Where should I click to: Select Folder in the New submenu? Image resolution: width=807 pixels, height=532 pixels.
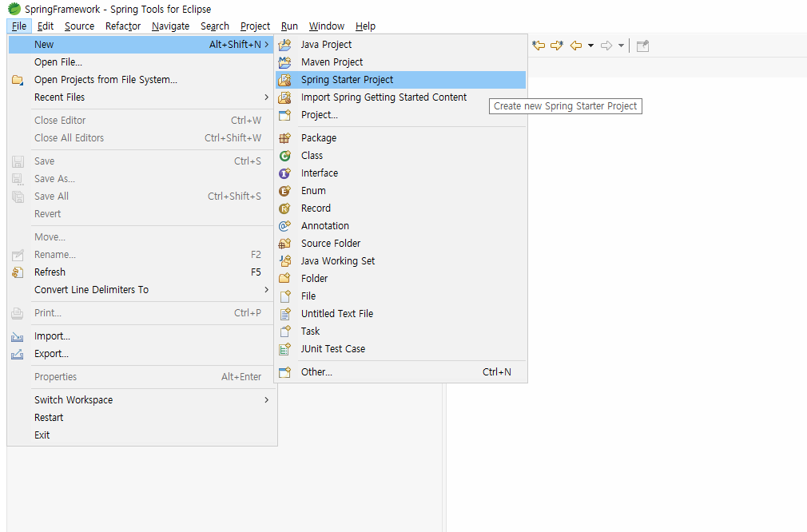coord(400,278)
